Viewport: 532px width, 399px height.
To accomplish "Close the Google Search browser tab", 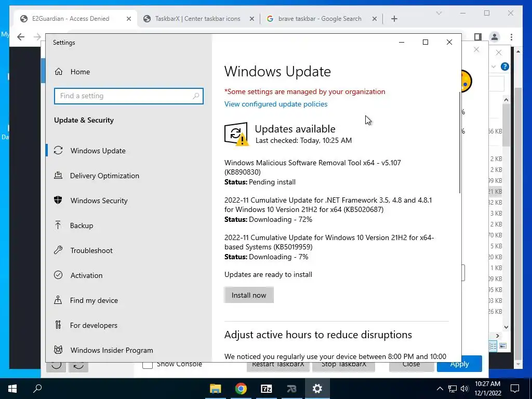I will [374, 19].
